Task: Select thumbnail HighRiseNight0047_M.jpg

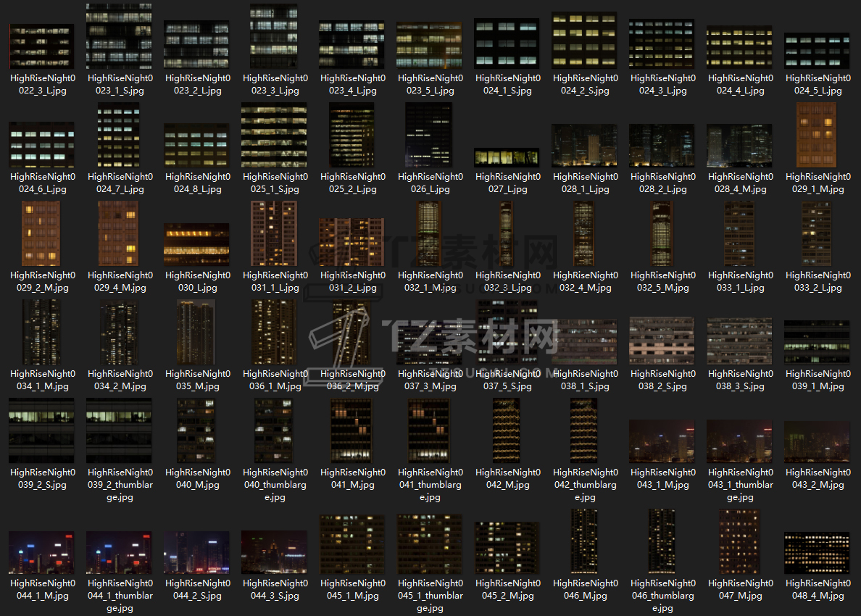Action: [739, 541]
